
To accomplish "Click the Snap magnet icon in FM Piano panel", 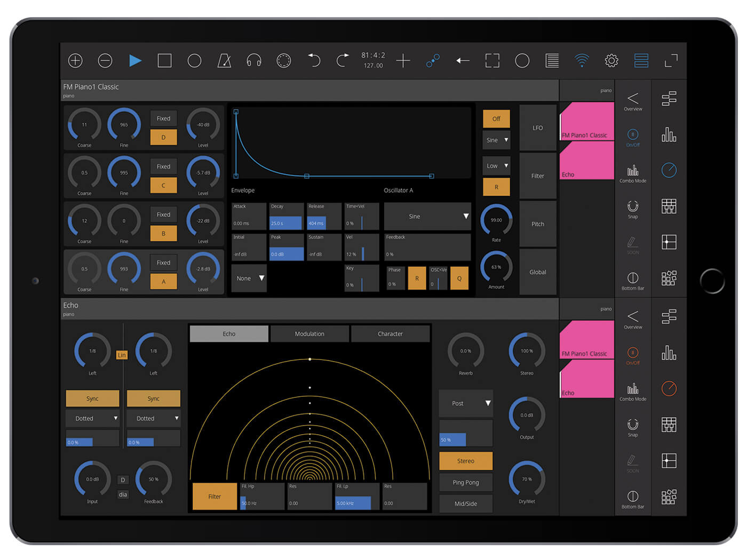I will pyautogui.click(x=633, y=208).
